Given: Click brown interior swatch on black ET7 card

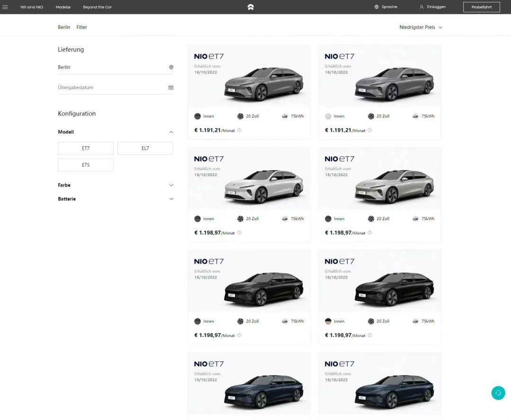Looking at the screenshot, I should tap(328, 321).
